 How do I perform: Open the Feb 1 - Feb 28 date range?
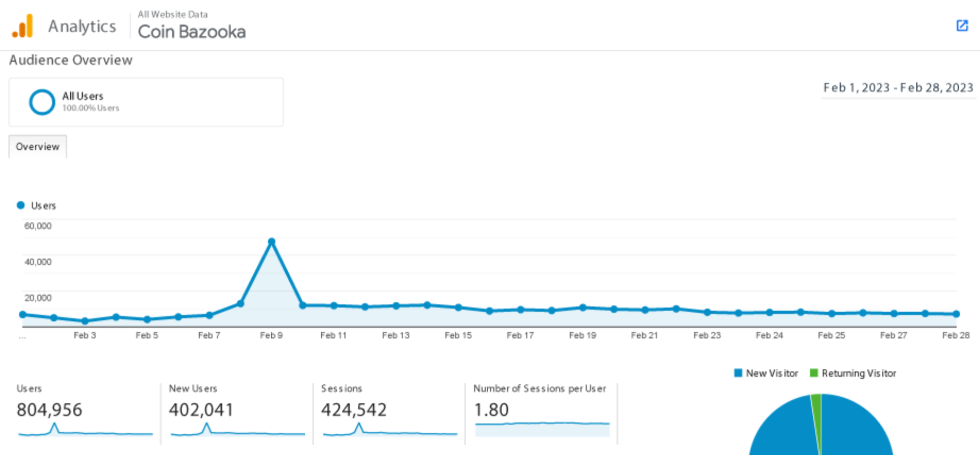click(898, 87)
